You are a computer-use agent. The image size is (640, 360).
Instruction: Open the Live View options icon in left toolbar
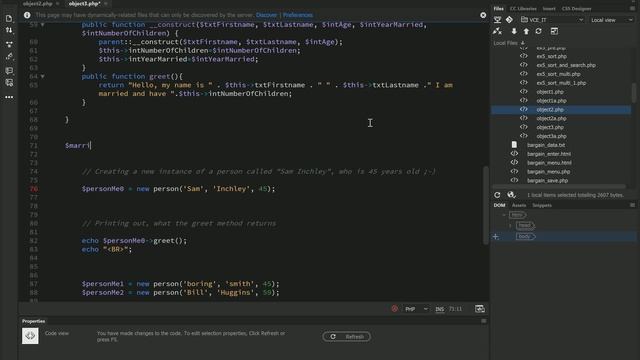[9, 44]
